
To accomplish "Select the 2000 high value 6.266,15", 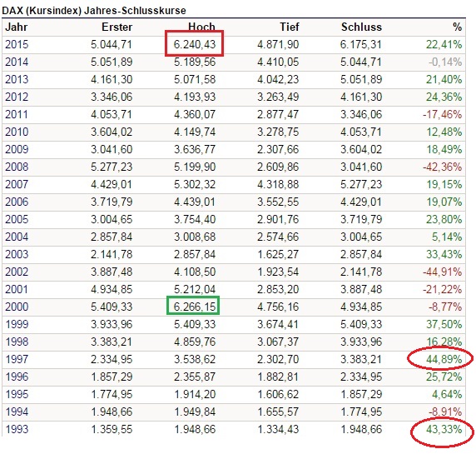I will pos(195,307).
